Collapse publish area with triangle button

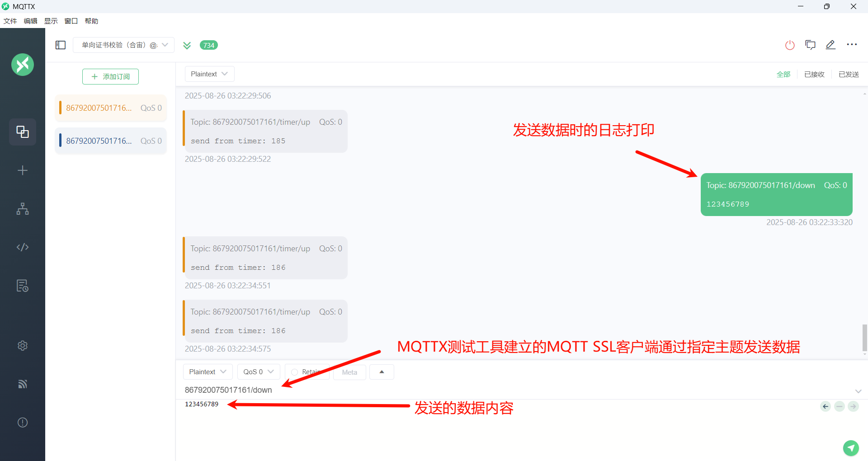coord(382,372)
